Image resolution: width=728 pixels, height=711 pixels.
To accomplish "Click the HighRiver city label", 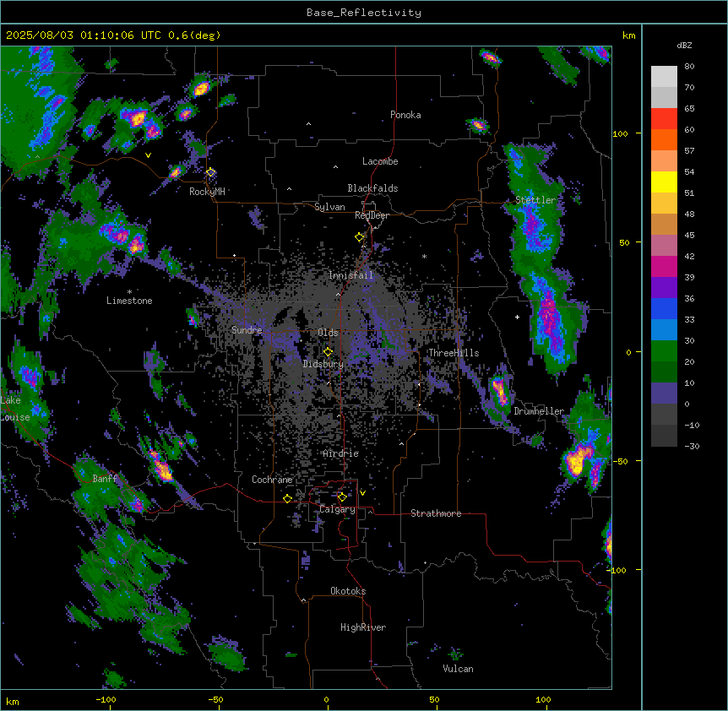I will 363,627.
